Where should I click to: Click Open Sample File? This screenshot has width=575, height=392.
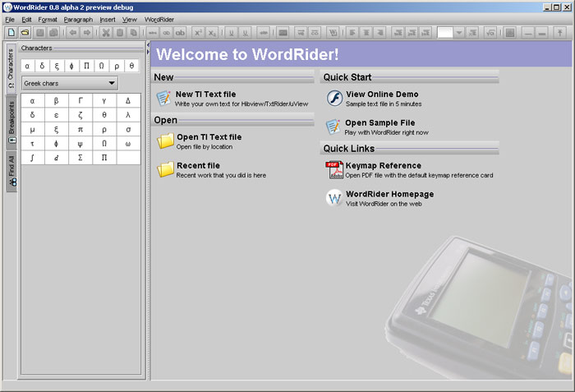[x=379, y=123]
